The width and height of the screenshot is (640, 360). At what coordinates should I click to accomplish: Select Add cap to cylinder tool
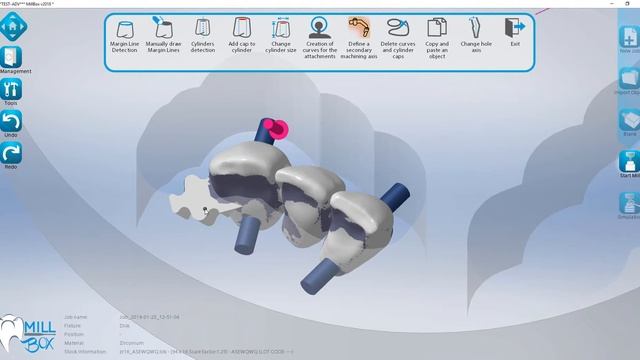point(242,36)
